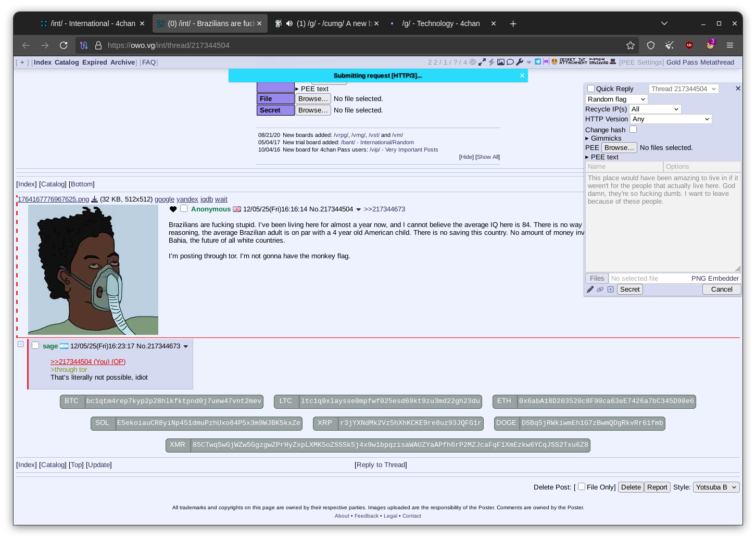Toggle the Quick Reply checkbox
Image resolution: width=756 pixels, height=540 pixels.
tap(591, 89)
